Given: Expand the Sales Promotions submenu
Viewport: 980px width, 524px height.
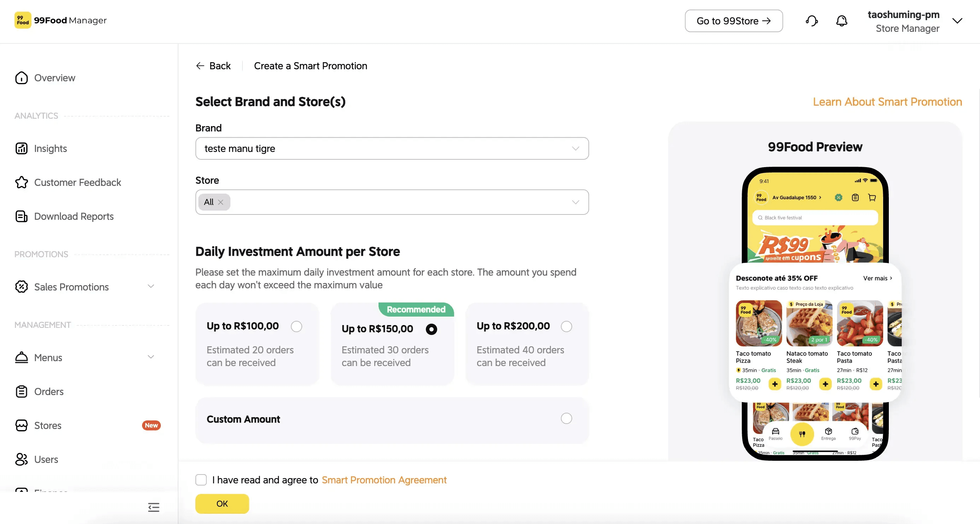Looking at the screenshot, I should [x=151, y=286].
